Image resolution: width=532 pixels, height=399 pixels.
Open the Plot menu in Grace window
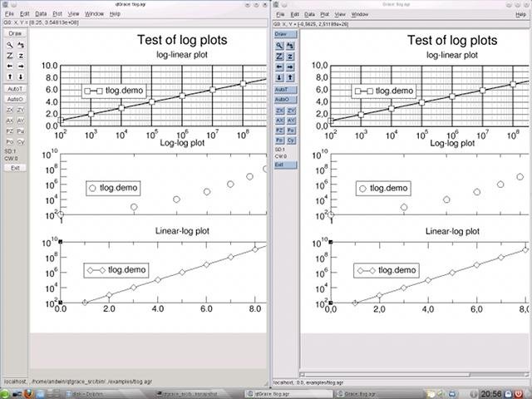point(325,14)
